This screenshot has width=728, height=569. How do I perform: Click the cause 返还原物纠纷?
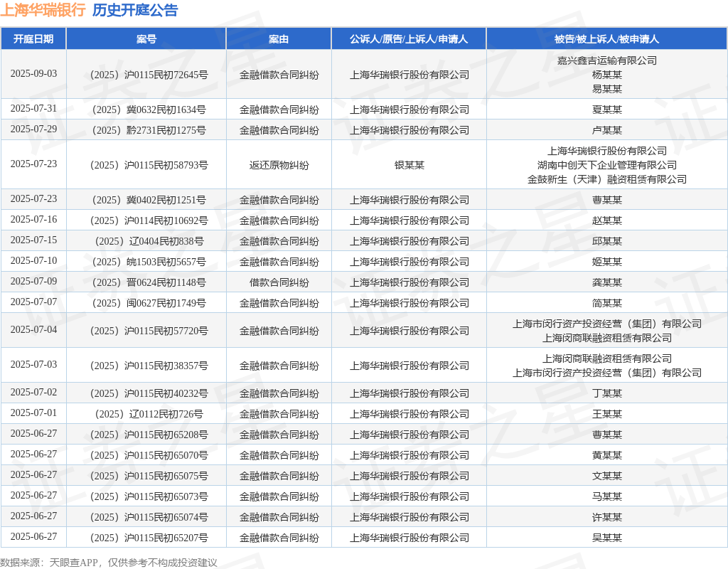point(279,165)
